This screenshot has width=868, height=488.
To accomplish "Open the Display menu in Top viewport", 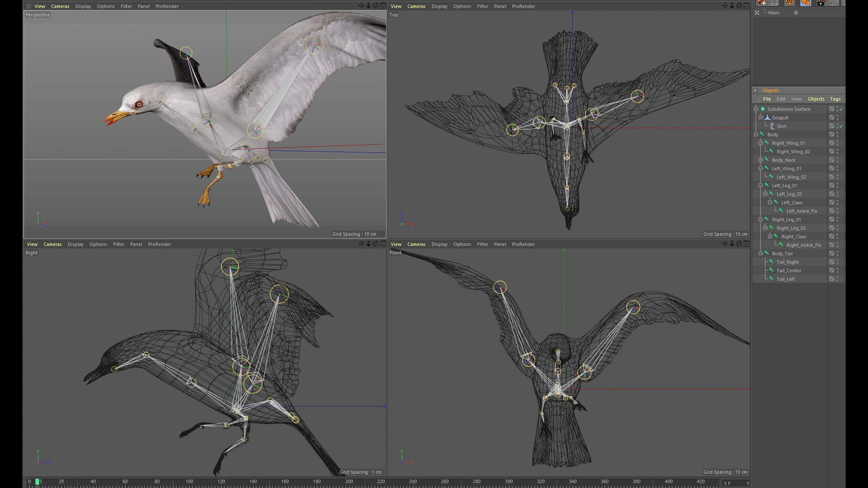I will point(439,6).
